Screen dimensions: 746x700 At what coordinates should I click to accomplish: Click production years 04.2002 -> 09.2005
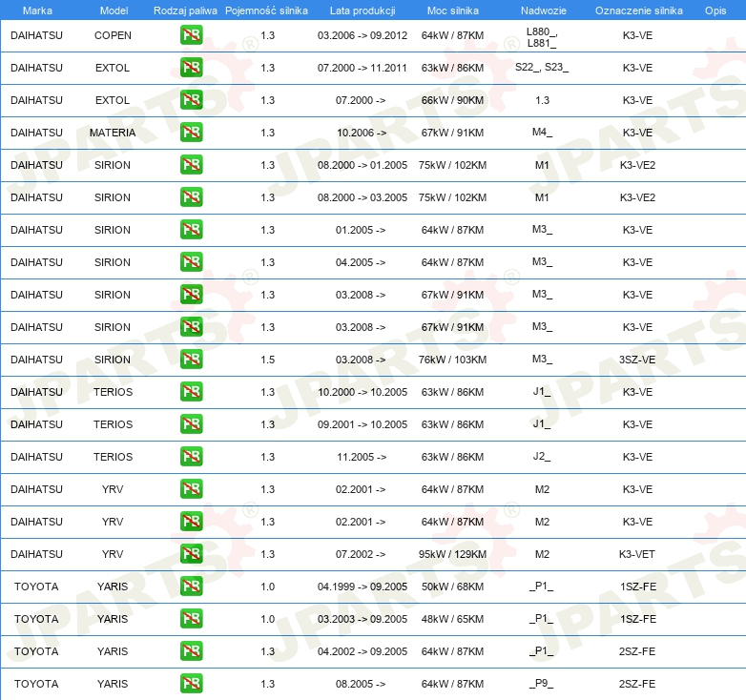point(363,651)
